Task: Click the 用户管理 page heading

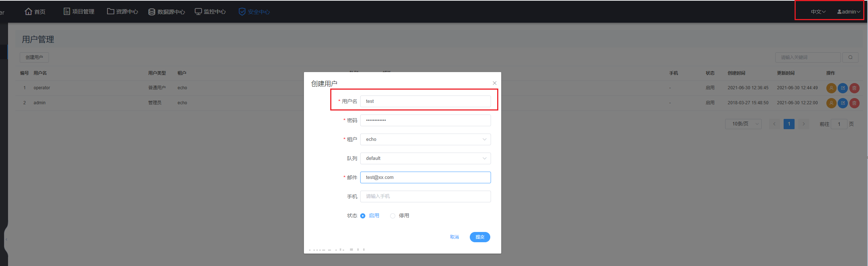Action: tap(38, 40)
